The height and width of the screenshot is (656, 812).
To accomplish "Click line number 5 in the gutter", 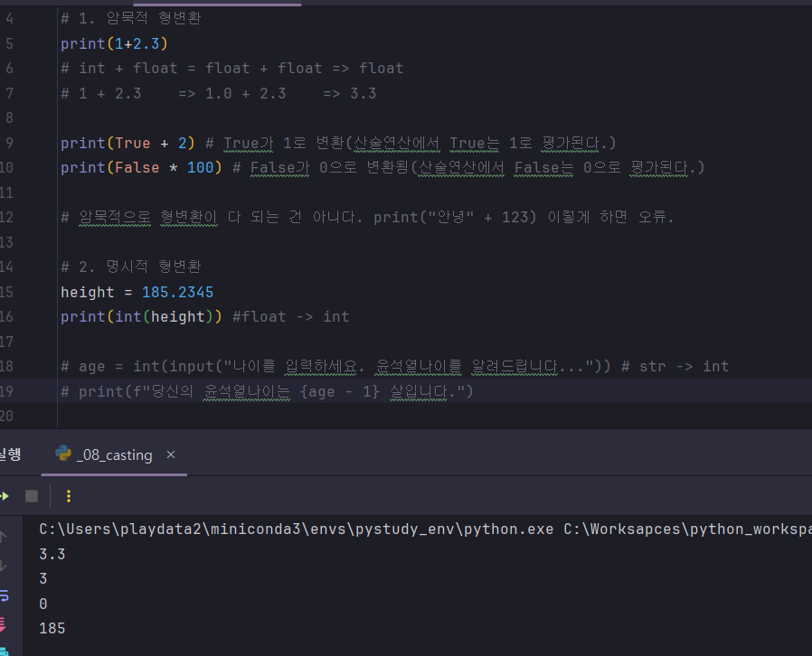I will (9, 43).
